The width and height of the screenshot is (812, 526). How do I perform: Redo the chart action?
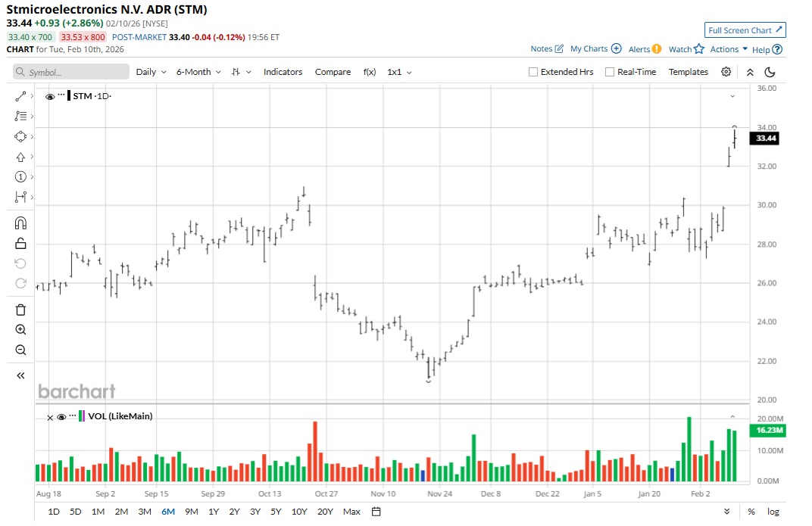(20, 283)
